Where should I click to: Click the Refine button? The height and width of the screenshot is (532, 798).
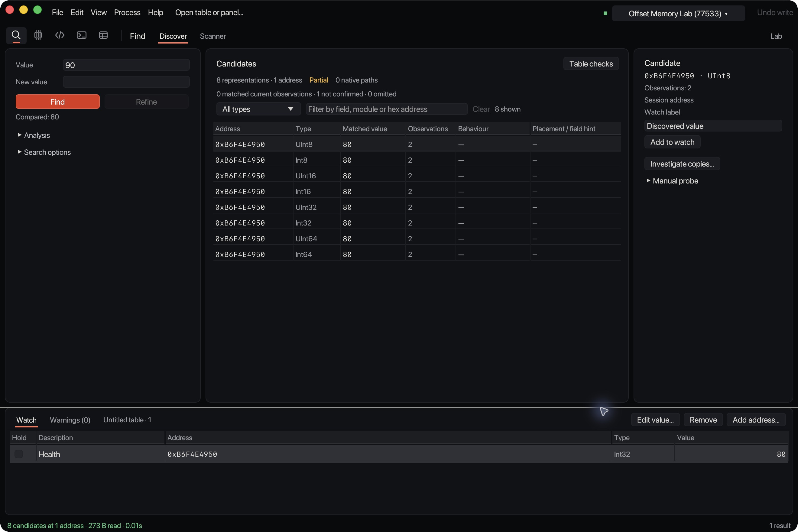(x=146, y=102)
